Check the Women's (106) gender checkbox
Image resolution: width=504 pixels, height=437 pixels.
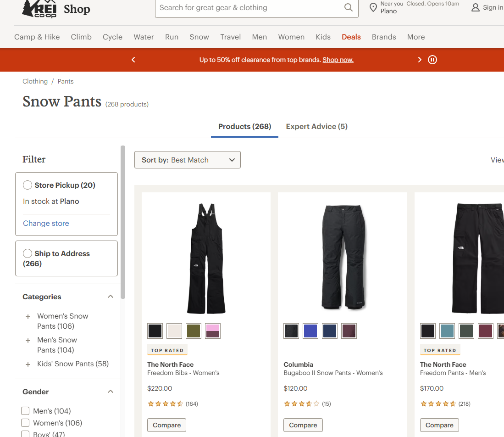[x=25, y=422]
